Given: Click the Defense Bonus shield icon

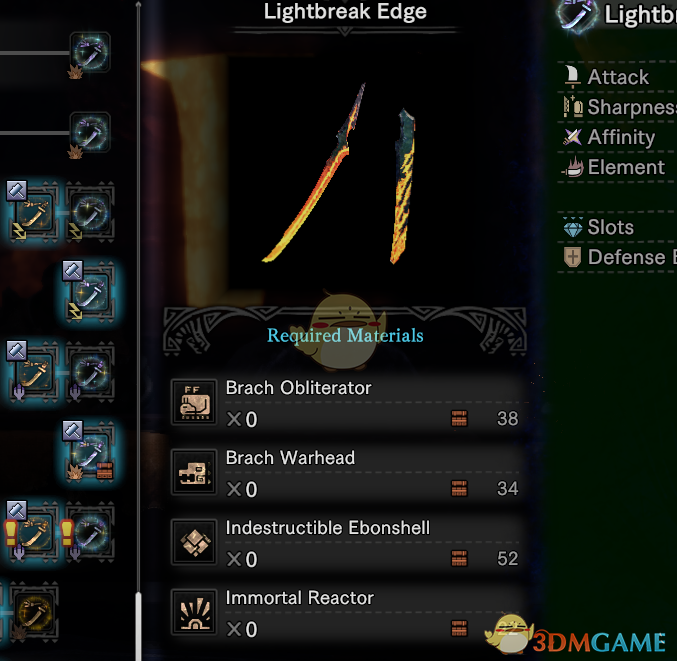Looking at the screenshot, I should point(572,257).
